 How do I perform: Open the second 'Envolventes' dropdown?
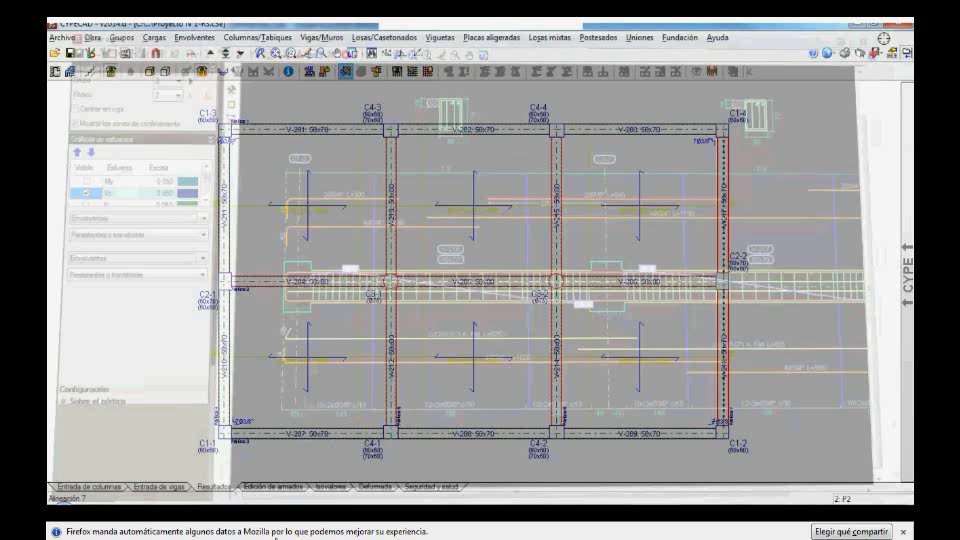point(137,258)
